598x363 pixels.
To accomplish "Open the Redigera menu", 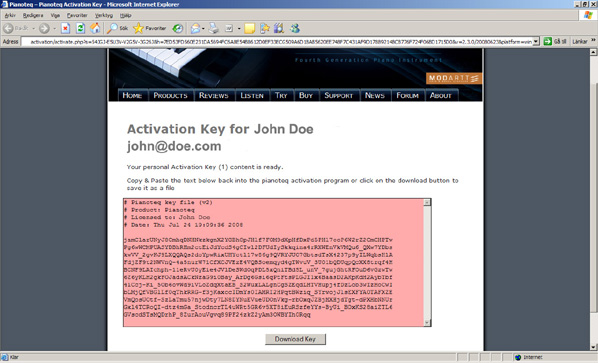I will tap(33, 15).
